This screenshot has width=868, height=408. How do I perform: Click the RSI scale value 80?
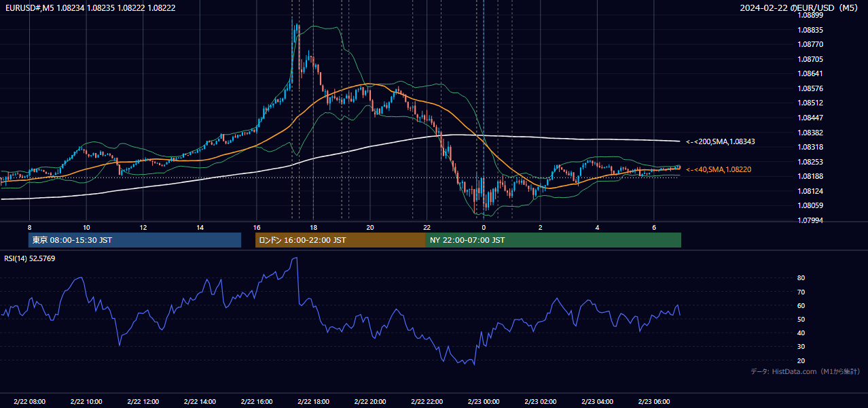tap(801, 278)
